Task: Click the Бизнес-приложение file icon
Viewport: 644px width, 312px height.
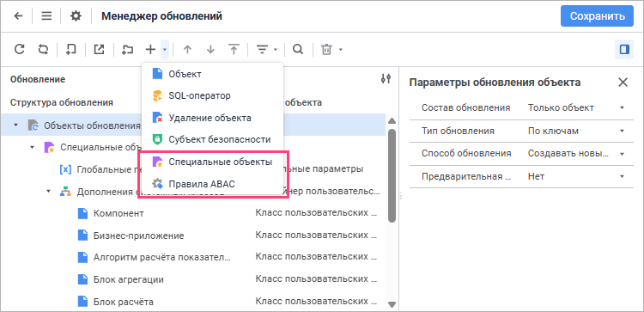Action: 83,236
